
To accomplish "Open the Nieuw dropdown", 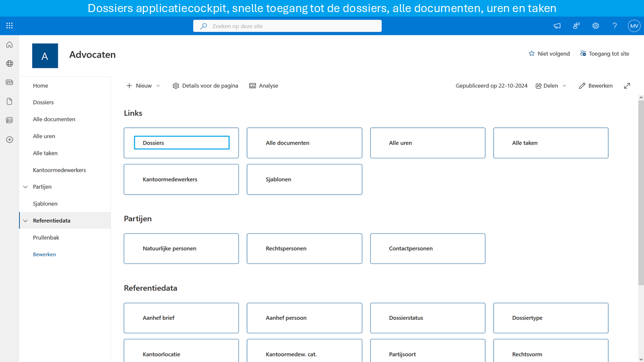I will click(143, 86).
